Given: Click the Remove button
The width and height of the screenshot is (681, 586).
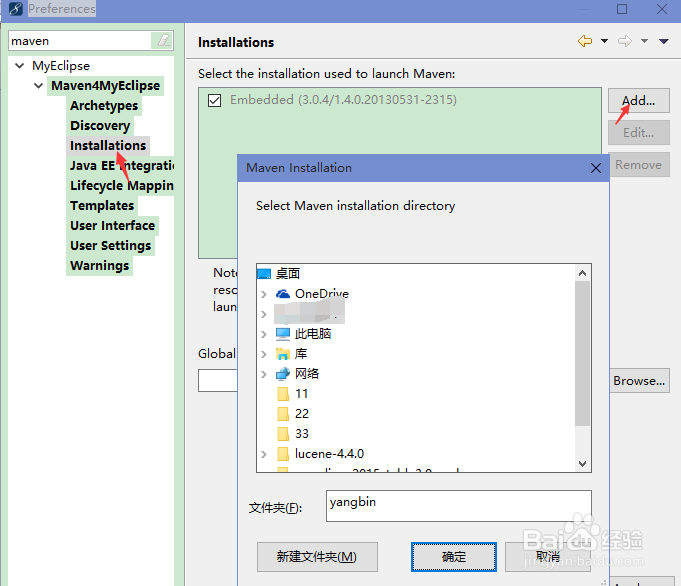Looking at the screenshot, I should click(639, 165).
